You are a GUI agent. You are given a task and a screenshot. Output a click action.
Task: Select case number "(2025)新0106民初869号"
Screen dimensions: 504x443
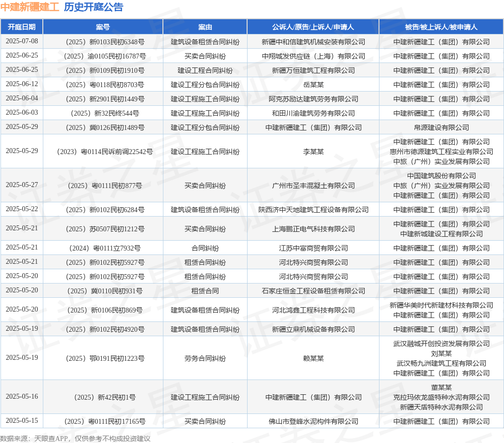(x=103, y=310)
